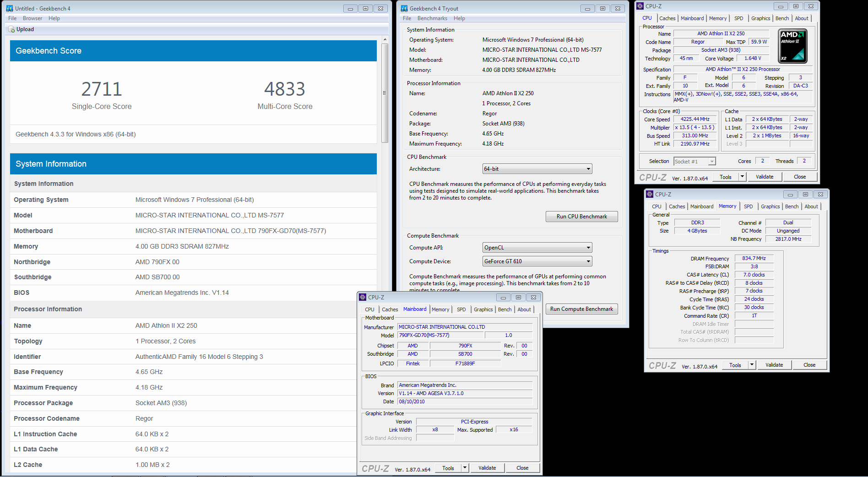868x477 pixels.
Task: Click Tools button in CPU-Z CPU window
Action: tap(726, 177)
